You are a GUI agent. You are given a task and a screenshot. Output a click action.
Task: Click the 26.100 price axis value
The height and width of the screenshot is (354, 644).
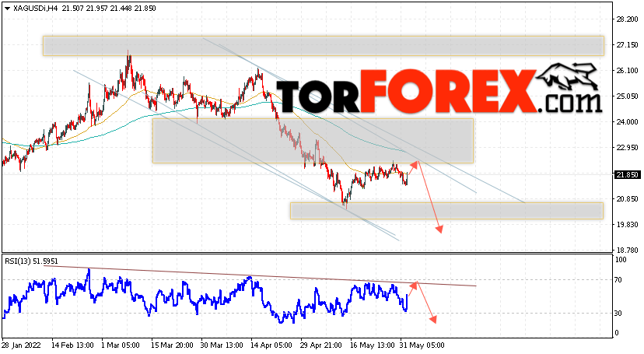coord(627,71)
